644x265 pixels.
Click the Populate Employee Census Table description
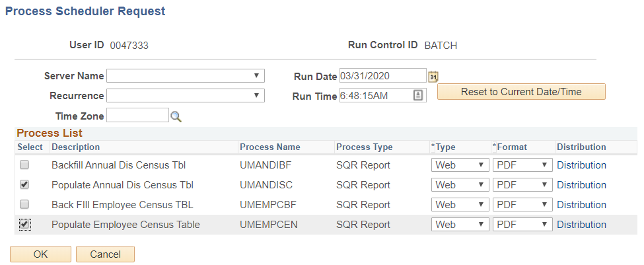(125, 224)
